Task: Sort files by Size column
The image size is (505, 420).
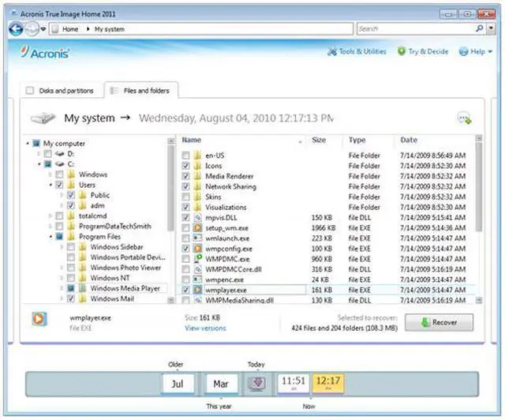Action: click(x=319, y=140)
